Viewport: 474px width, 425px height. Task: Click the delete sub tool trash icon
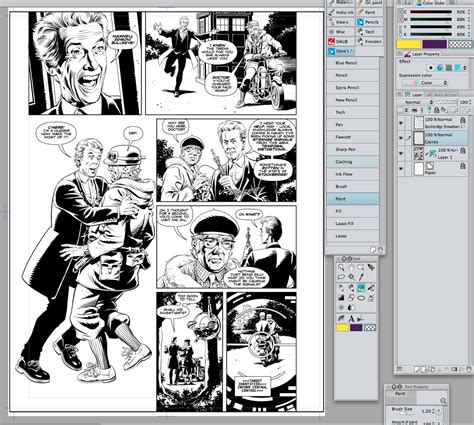pos(381,249)
